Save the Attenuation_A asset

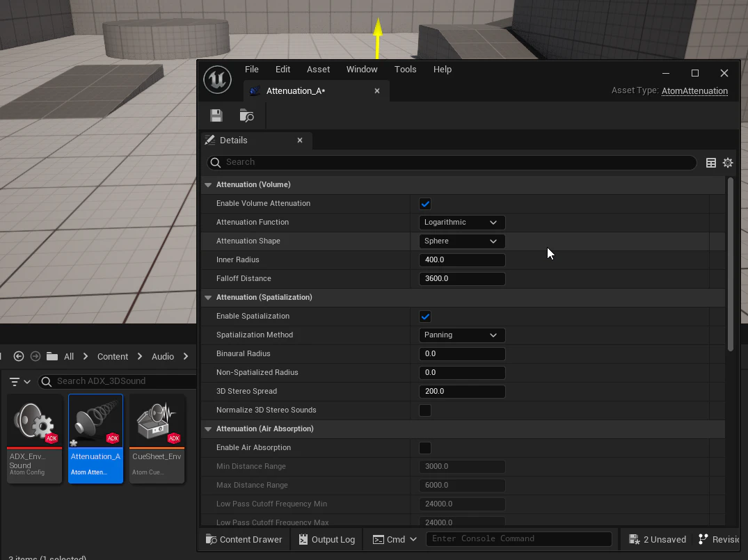[x=216, y=115]
